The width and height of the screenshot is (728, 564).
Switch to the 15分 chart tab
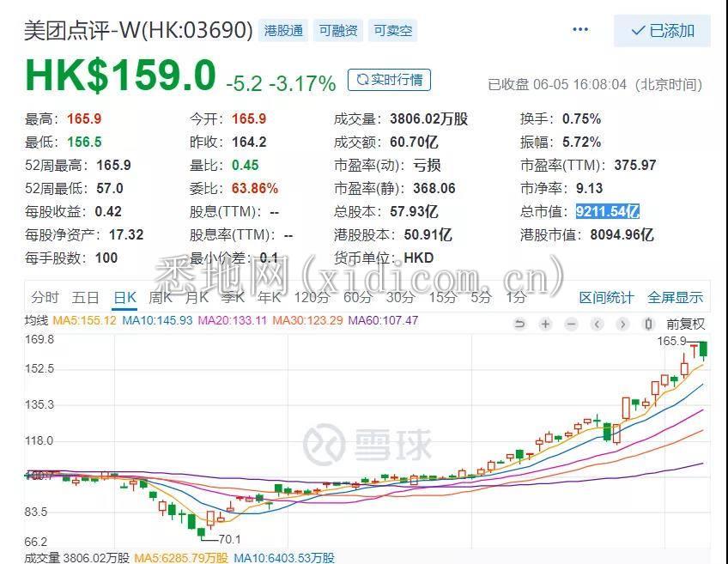(x=442, y=297)
